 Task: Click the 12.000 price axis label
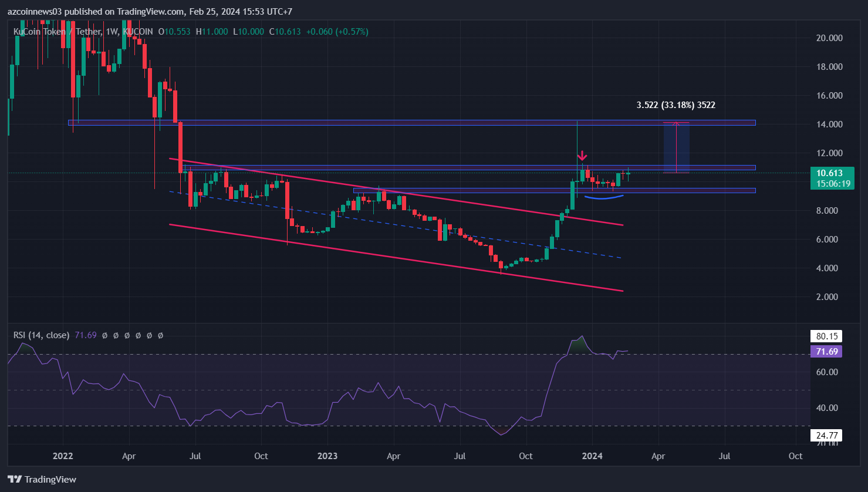coord(830,153)
